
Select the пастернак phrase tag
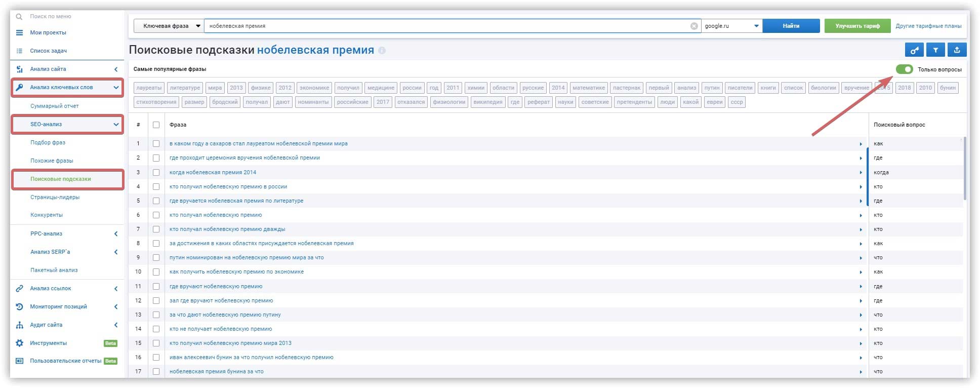coord(627,88)
